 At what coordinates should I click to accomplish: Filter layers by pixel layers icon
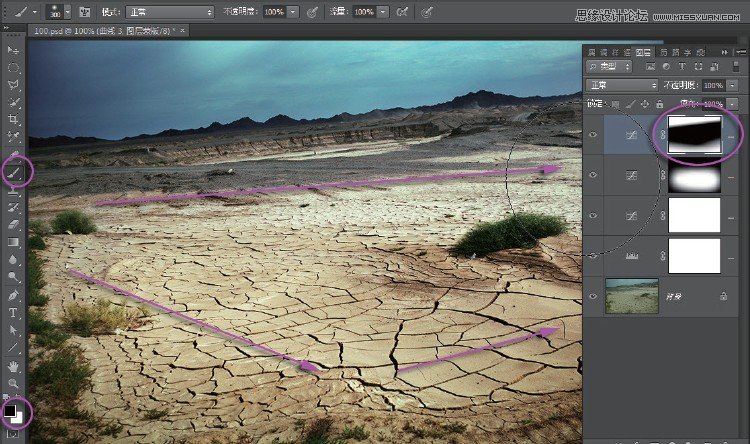coord(651,67)
